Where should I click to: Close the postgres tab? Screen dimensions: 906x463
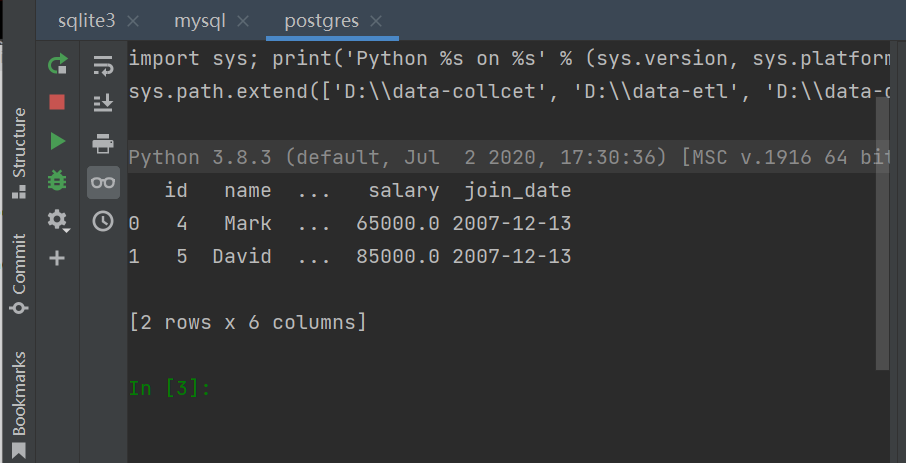point(376,22)
